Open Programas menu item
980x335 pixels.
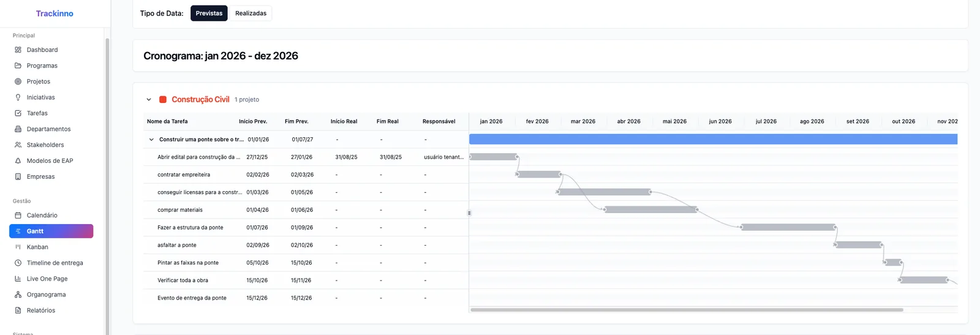click(x=51, y=66)
